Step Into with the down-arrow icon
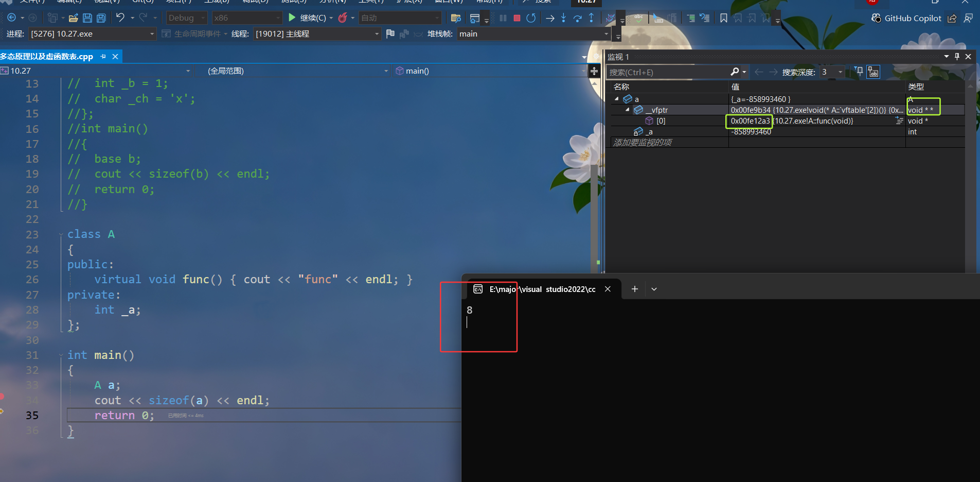980x482 pixels. point(564,18)
